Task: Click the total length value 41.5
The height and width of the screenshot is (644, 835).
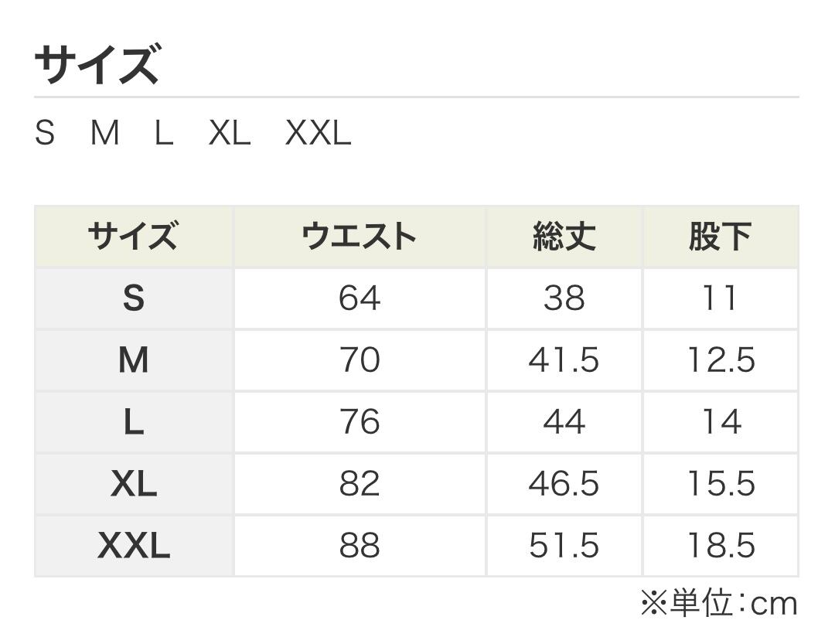Action: coord(564,360)
